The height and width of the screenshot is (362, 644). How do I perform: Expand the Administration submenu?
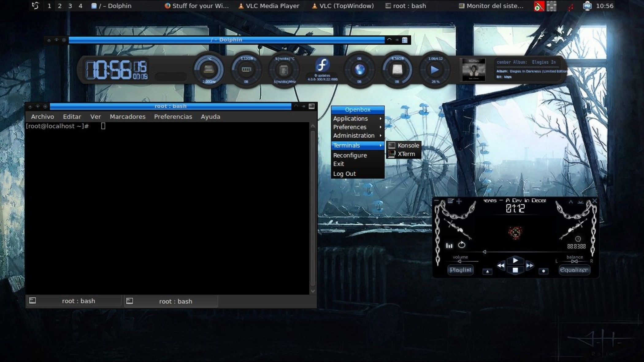(x=358, y=135)
